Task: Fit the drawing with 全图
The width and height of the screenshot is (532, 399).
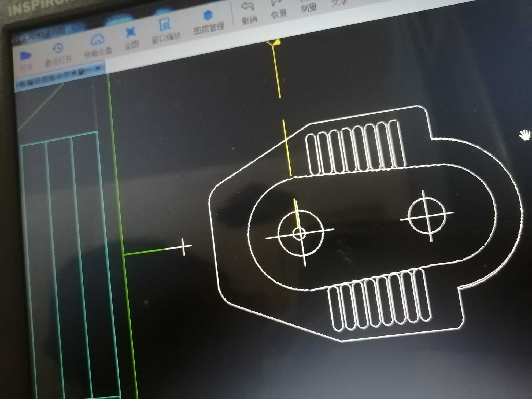Action: (131, 38)
